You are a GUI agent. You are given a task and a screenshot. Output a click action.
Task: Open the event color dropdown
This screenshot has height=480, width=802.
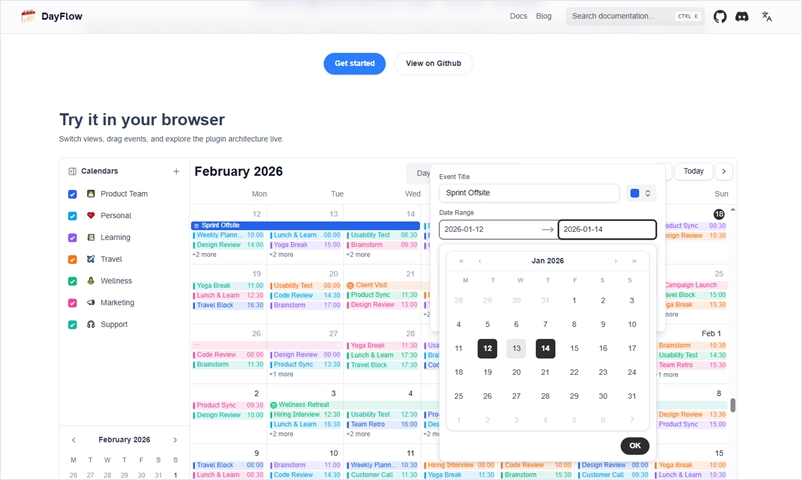(641, 193)
